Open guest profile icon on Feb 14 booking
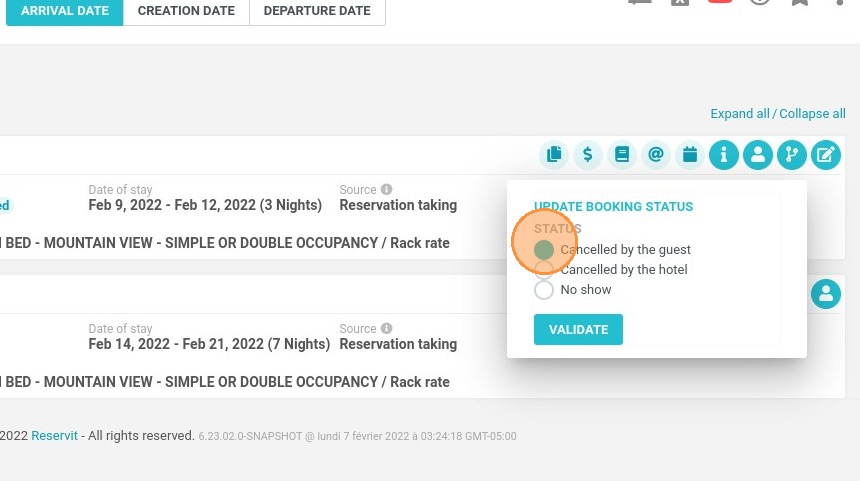 click(x=826, y=294)
